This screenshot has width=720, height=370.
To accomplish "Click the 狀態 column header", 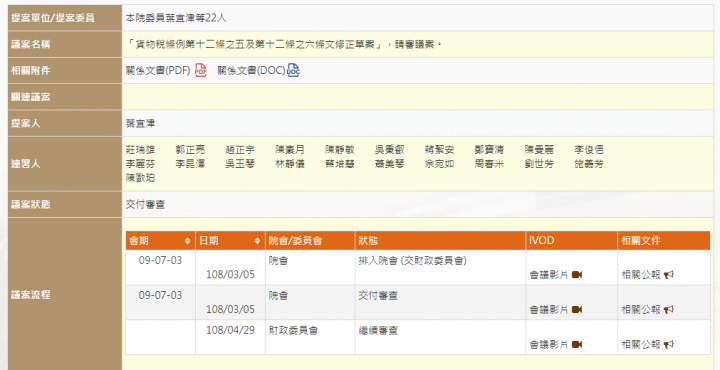I will click(x=440, y=241).
